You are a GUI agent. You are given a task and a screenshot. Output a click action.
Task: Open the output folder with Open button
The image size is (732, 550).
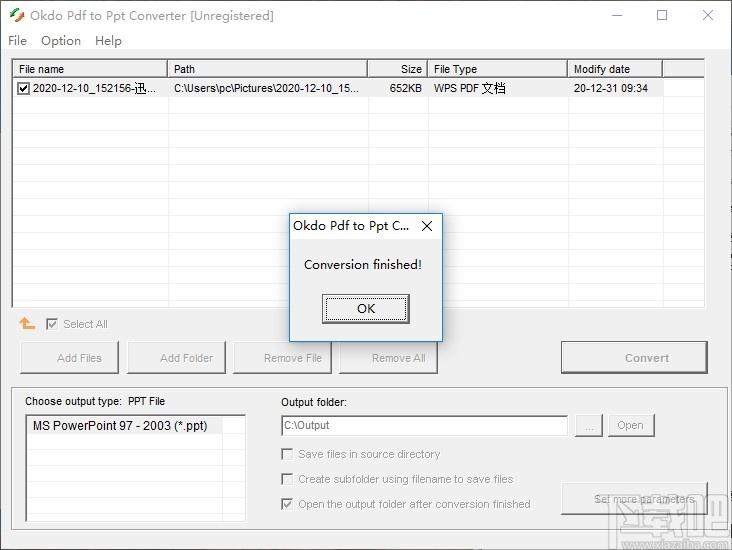point(631,425)
